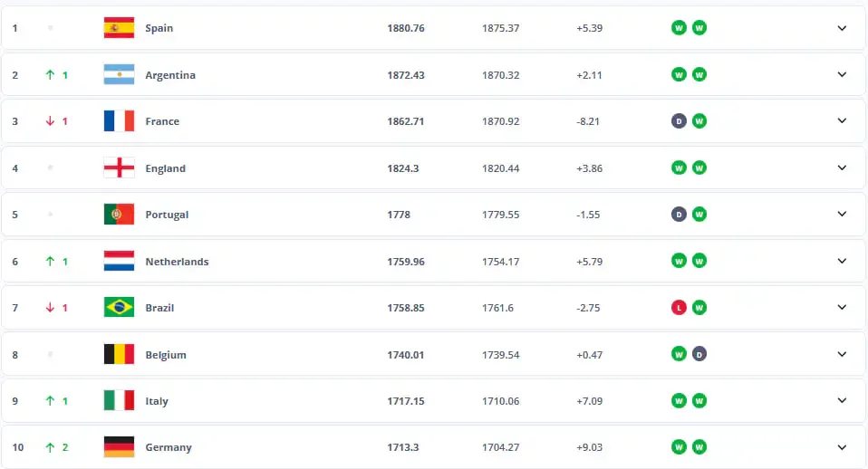Open the Belgium team link
Screen dimensions: 868x469
pos(166,355)
